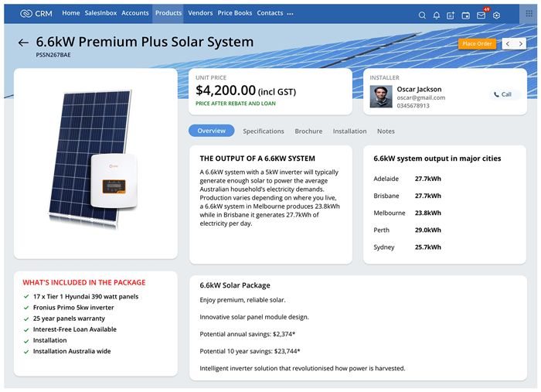Open the Brochure tab
Screen dimensions: 541x392
[308, 131]
